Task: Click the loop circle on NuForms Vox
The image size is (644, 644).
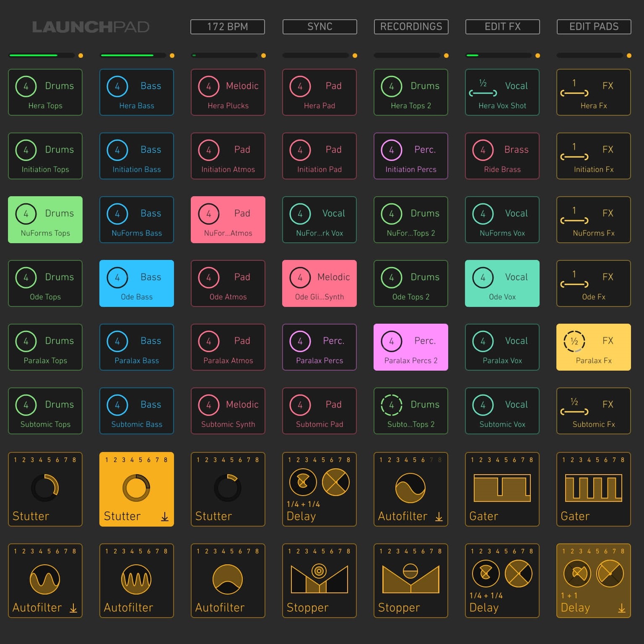Action: [x=483, y=214]
